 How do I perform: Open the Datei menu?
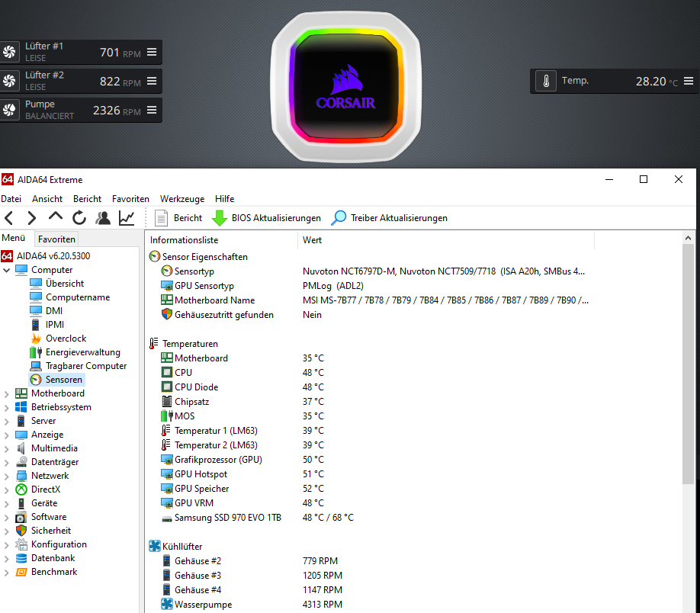[x=11, y=199]
